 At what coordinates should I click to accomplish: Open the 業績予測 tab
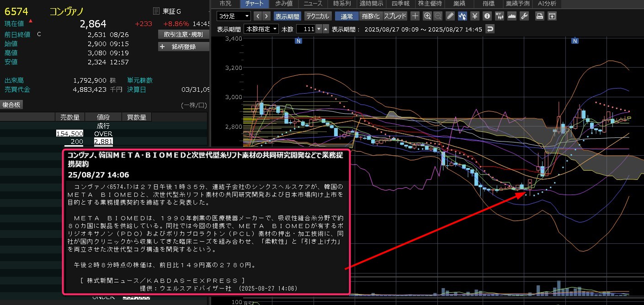[517, 4]
